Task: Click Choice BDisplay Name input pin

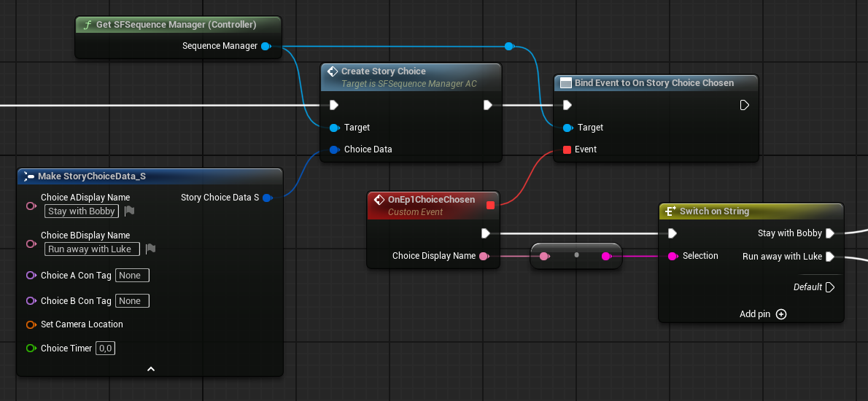Action: [x=31, y=244]
